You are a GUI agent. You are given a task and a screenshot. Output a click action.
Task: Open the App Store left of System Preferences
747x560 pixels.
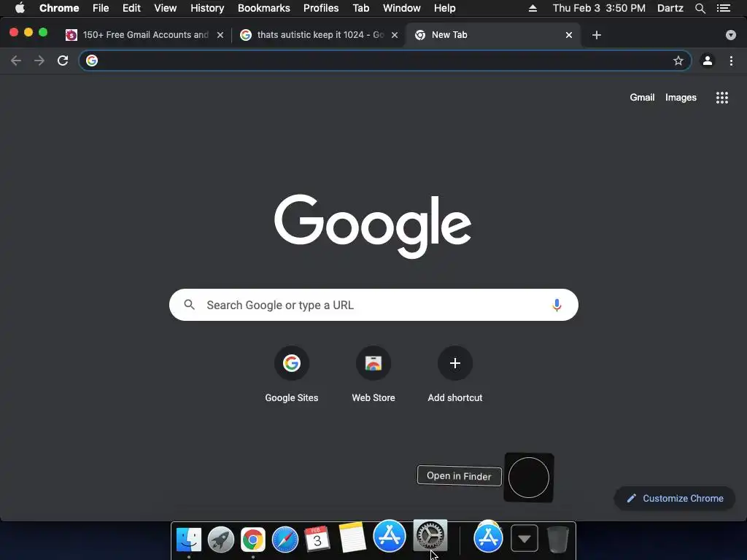click(x=390, y=536)
